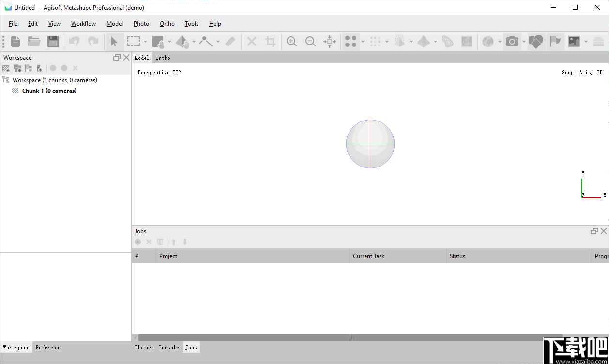Add Photos using the Workspace panel icon
The height and width of the screenshot is (364, 609).
[17, 68]
